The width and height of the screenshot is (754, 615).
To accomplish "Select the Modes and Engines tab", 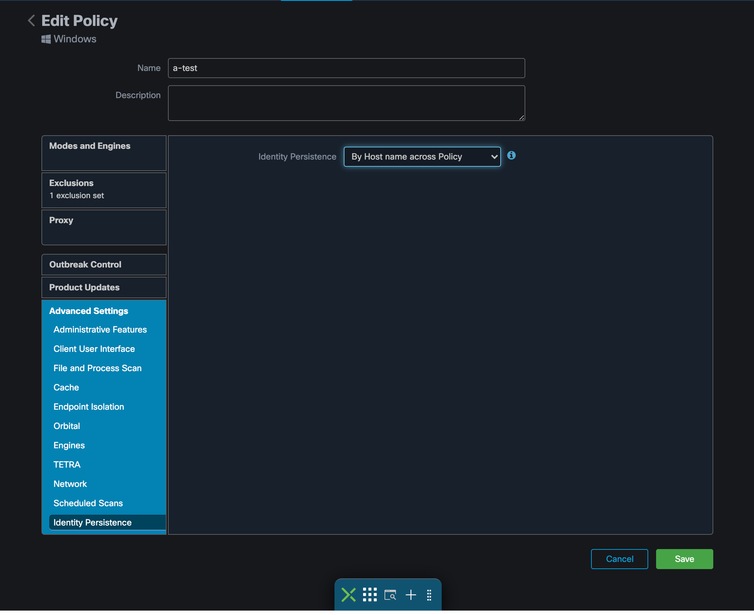I will click(x=104, y=153).
